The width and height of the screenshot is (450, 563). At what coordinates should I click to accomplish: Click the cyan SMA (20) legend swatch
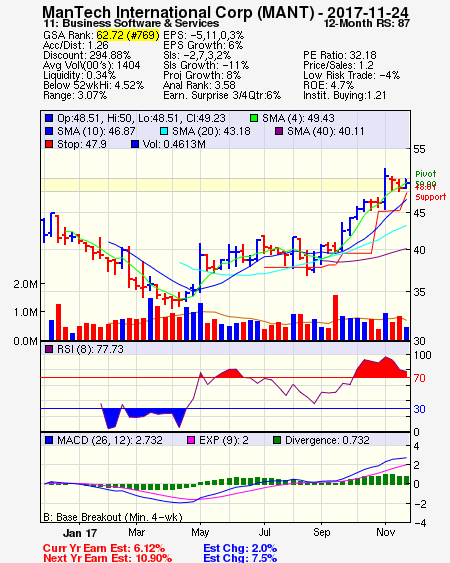coord(164,131)
